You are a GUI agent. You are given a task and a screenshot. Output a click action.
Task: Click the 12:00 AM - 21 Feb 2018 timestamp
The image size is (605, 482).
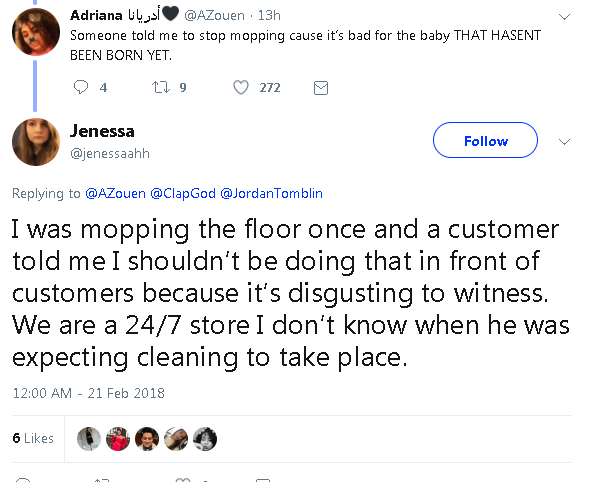88,393
